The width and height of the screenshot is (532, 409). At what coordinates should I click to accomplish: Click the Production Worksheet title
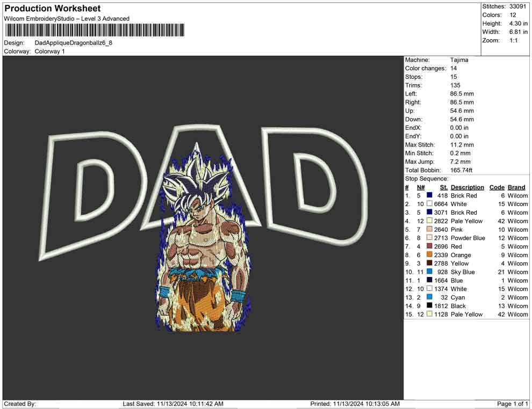[x=53, y=9]
